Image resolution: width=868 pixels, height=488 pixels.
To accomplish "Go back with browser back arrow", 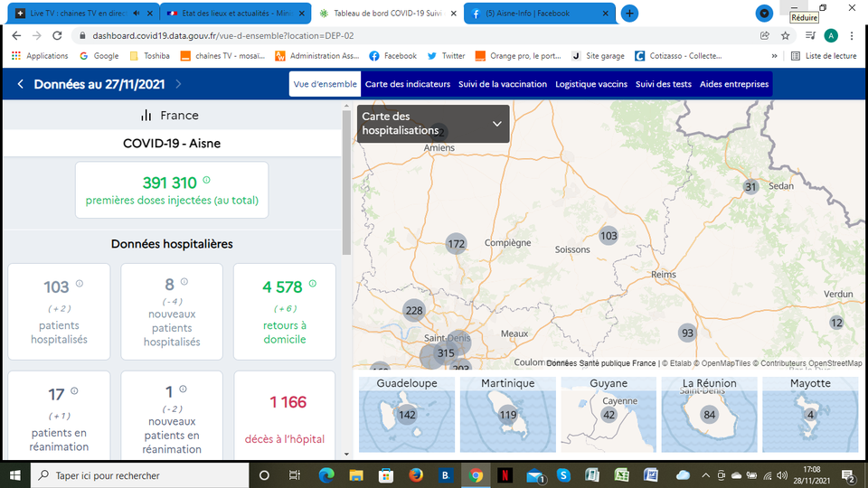I will [16, 35].
